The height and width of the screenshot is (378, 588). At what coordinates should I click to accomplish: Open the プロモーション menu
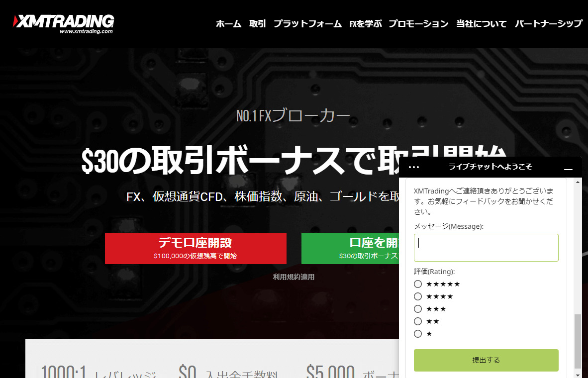(418, 24)
